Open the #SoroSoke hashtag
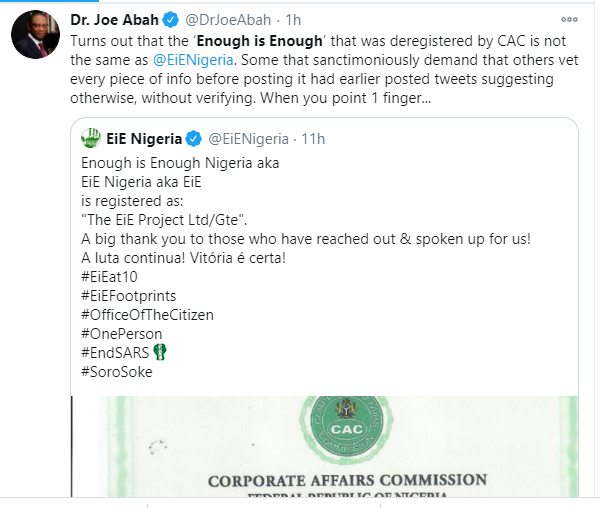This screenshot has height=508, width=600. (x=117, y=371)
